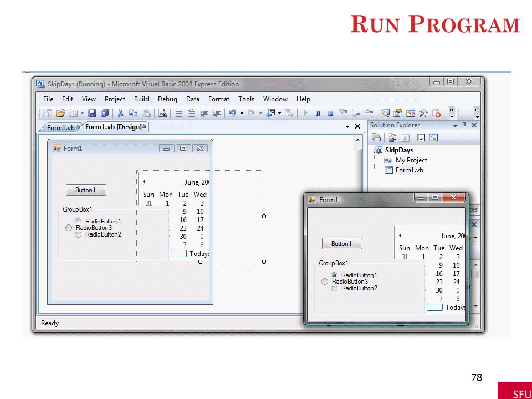This screenshot has height=399, width=532.
Task: Click Solution Explorer Show All Files icon
Action: 392,138
